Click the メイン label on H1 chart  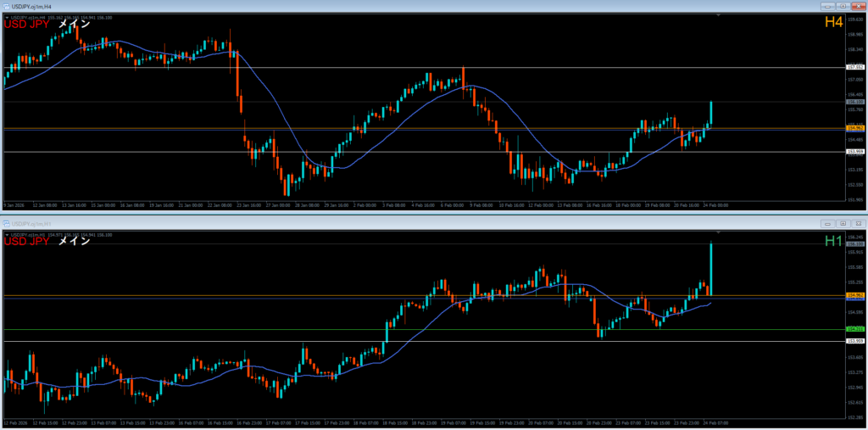pyautogui.click(x=74, y=242)
